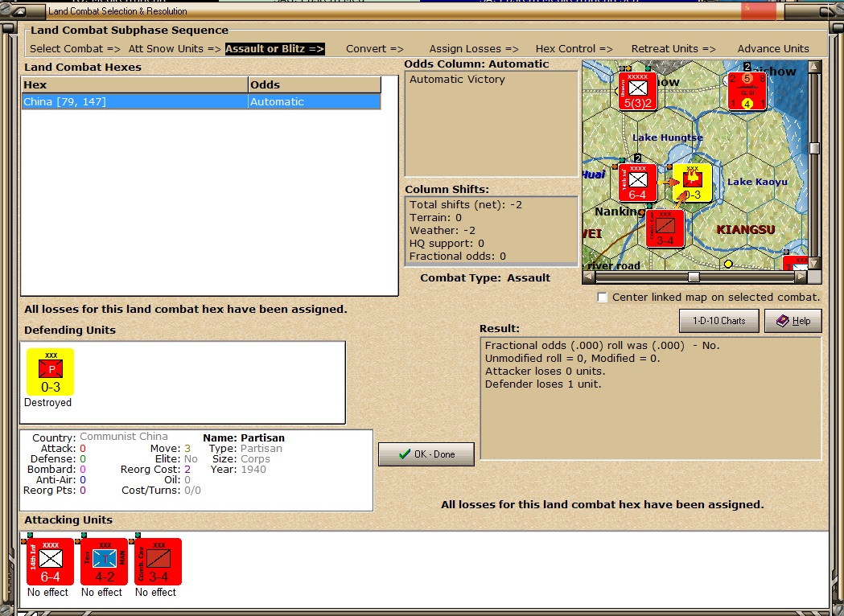Click the map's horizontal scrollbar right arrow
The height and width of the screenshot is (616, 844).
[x=801, y=277]
